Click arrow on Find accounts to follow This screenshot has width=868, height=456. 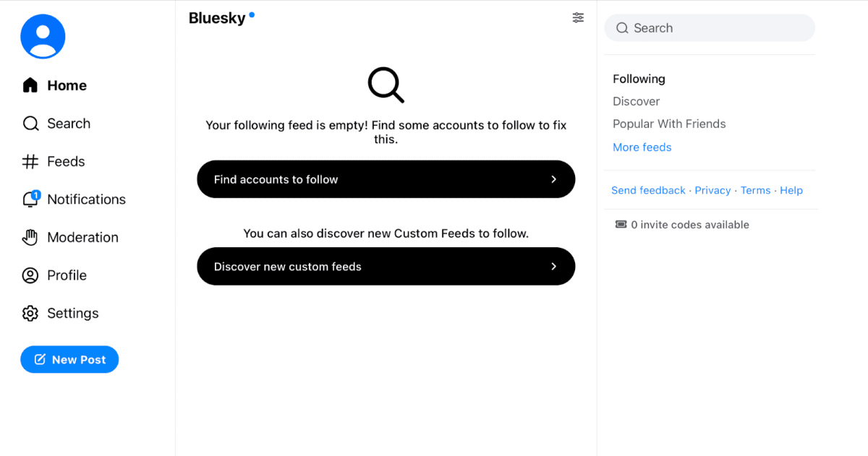click(553, 179)
